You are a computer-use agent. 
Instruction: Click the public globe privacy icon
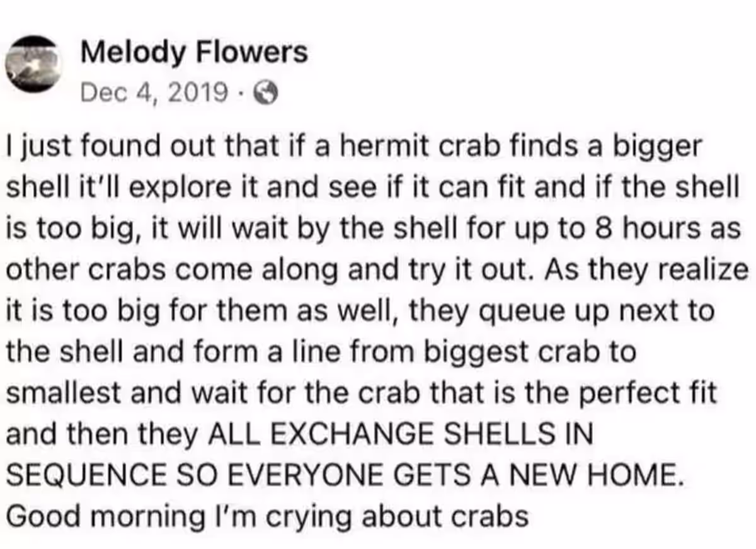click(x=265, y=94)
